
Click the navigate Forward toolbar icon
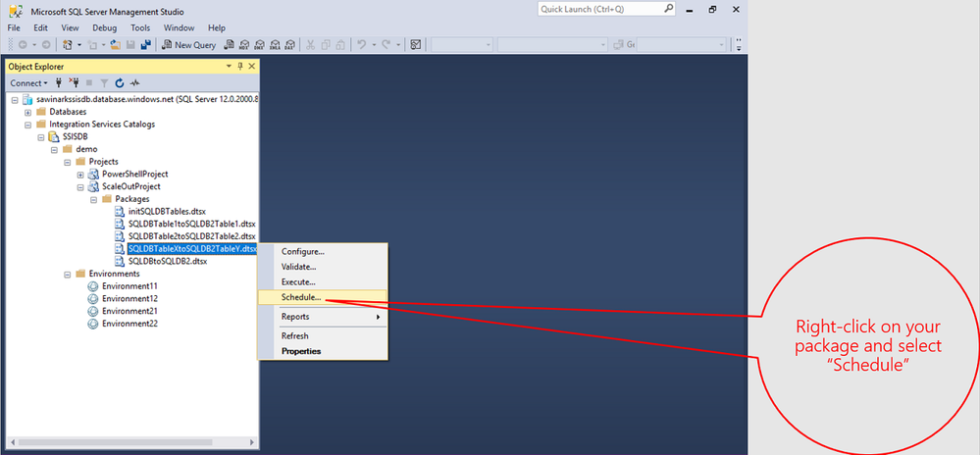(x=46, y=45)
